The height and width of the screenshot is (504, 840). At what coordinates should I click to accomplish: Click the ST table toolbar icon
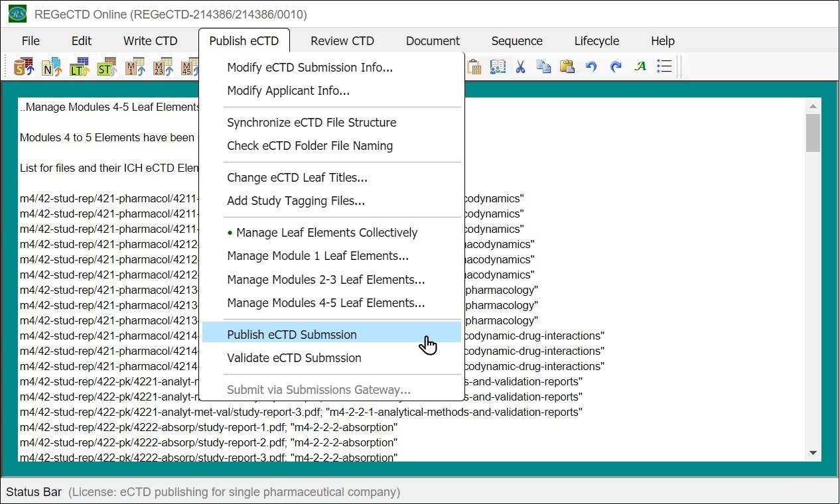[107, 67]
